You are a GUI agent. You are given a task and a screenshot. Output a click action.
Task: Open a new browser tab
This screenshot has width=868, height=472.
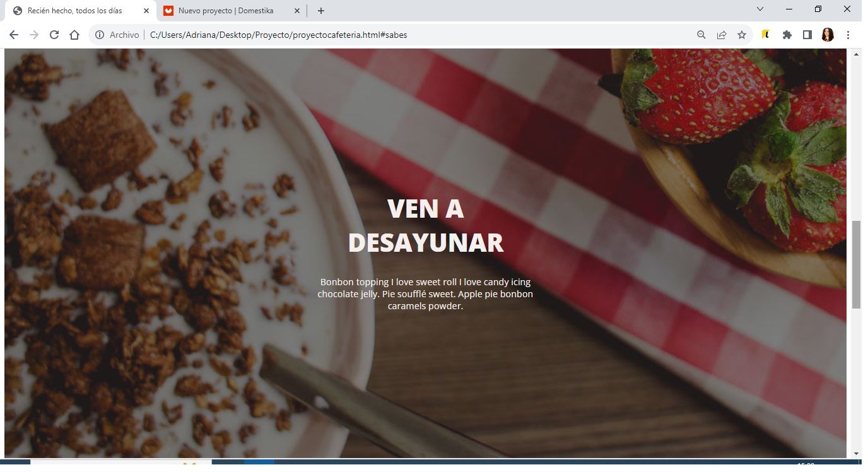point(321,11)
